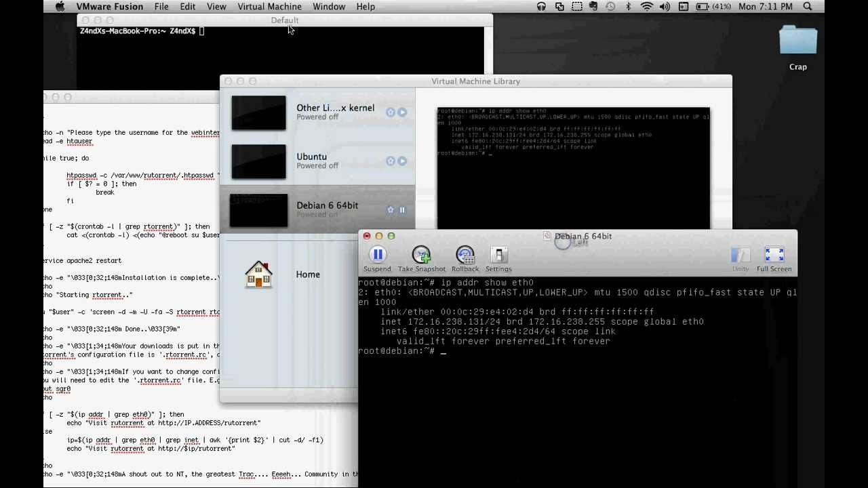Open the Virtual Machine menu
The width and height of the screenshot is (868, 488).
tap(269, 7)
